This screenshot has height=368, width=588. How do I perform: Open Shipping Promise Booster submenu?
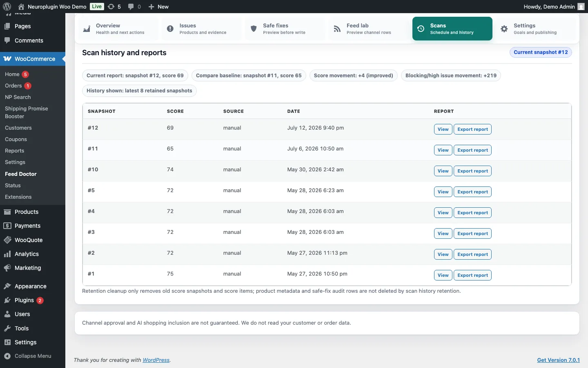click(27, 112)
